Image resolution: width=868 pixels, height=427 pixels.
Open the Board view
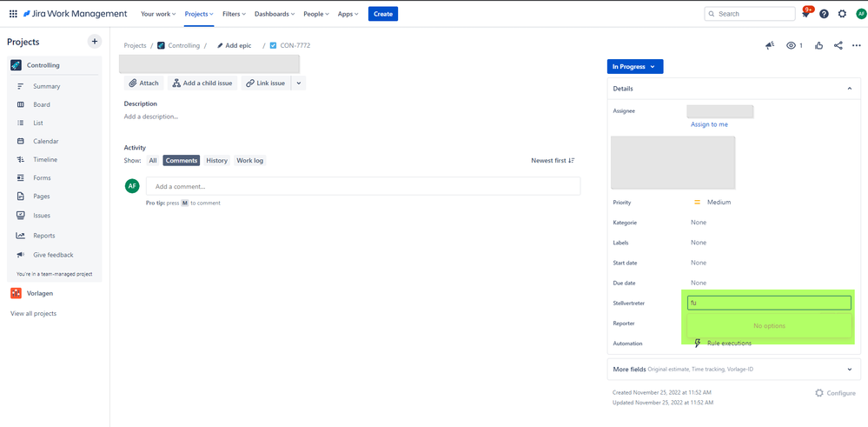point(55,104)
